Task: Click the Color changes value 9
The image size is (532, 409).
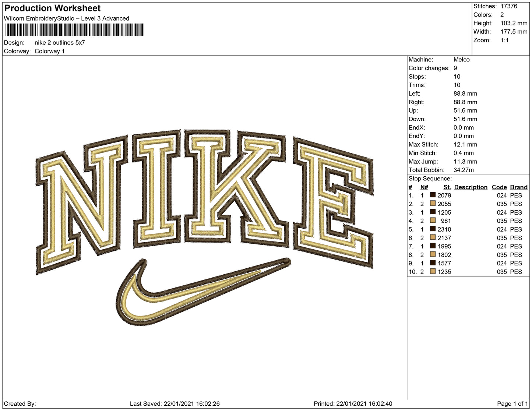Action: (x=455, y=68)
